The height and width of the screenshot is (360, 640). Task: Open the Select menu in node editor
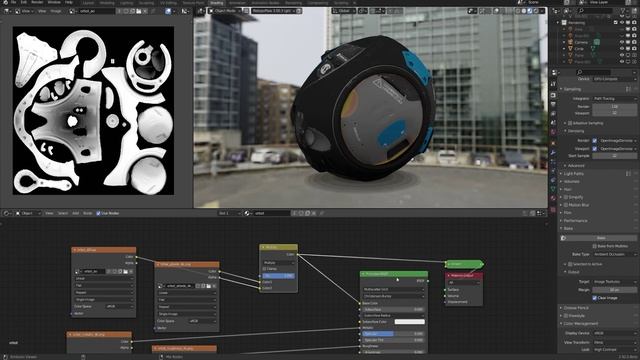point(62,213)
